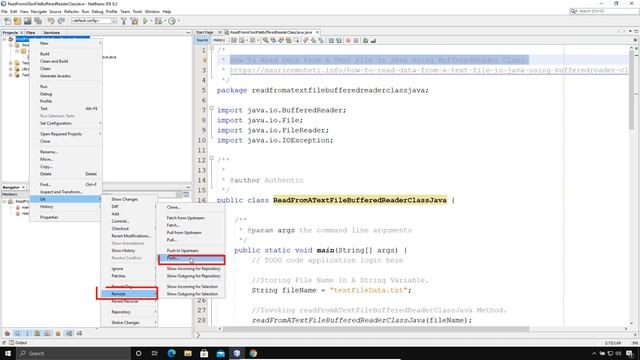Collapse the import block fold at line 7
The width and height of the screenshot is (640, 360).
pos(211,108)
